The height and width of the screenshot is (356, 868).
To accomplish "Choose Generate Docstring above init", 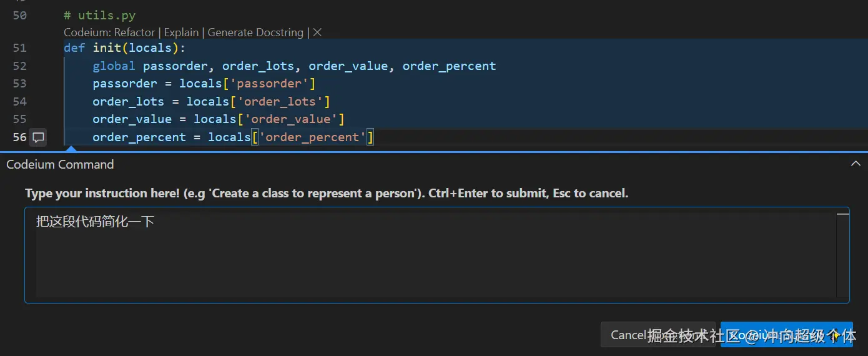I will point(255,32).
